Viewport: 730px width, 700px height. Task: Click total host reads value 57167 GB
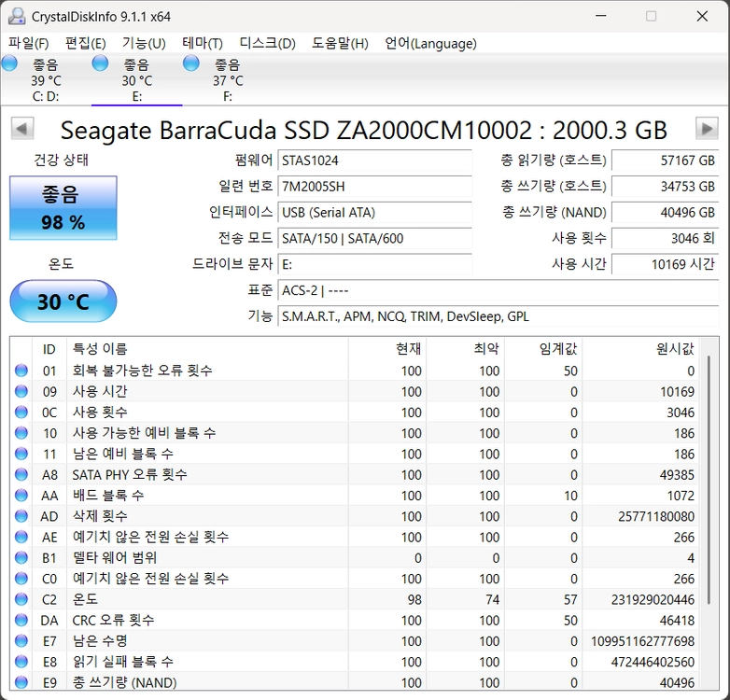[666, 161]
